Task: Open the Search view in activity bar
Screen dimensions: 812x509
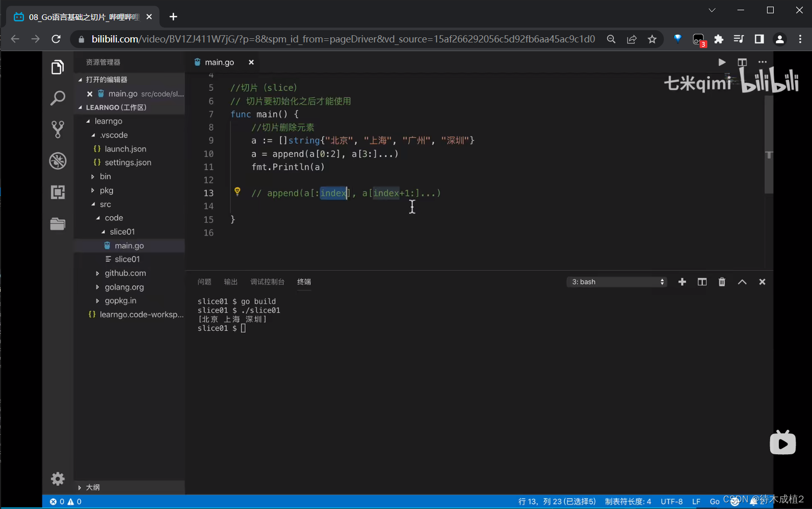Action: [x=58, y=98]
